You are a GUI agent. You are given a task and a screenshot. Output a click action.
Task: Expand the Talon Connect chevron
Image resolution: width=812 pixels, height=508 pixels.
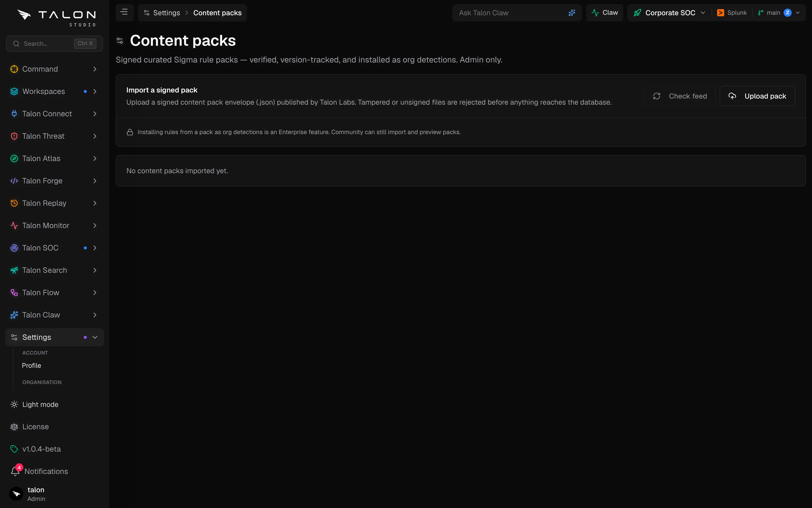pos(95,114)
